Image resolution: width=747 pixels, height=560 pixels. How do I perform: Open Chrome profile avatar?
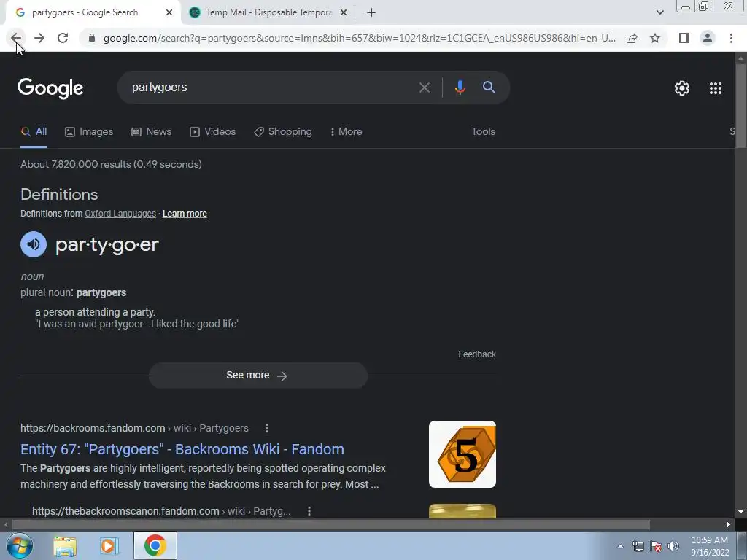coord(708,38)
